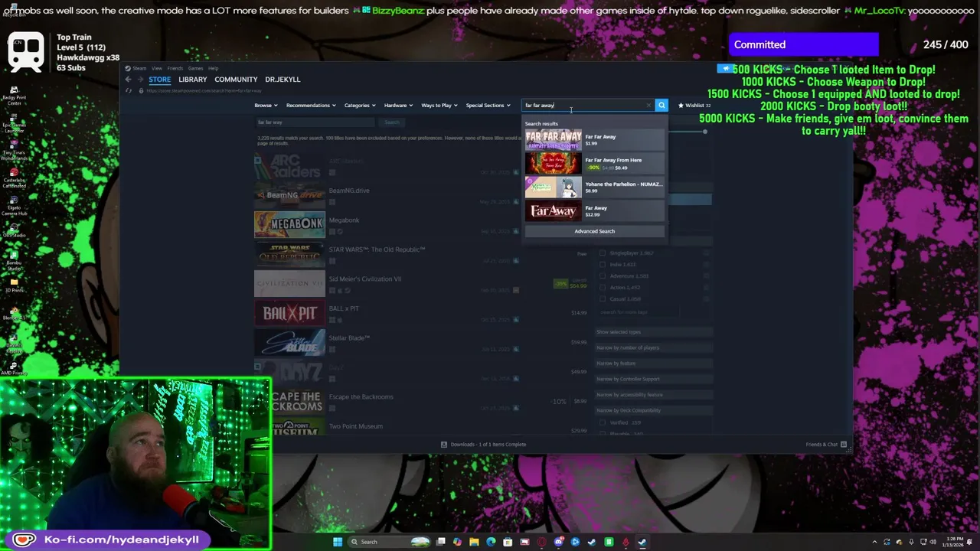
Task: Click Advanced Search in suggestions
Action: 595,231
